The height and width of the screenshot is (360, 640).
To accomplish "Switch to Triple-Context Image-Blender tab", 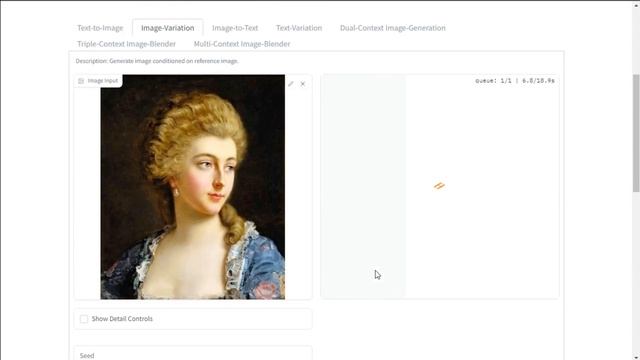I will pos(127,44).
